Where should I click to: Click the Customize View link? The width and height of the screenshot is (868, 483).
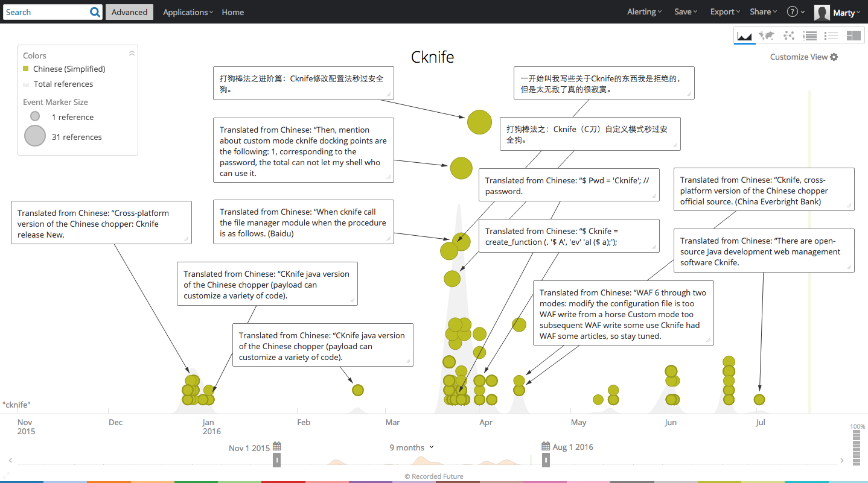point(803,57)
